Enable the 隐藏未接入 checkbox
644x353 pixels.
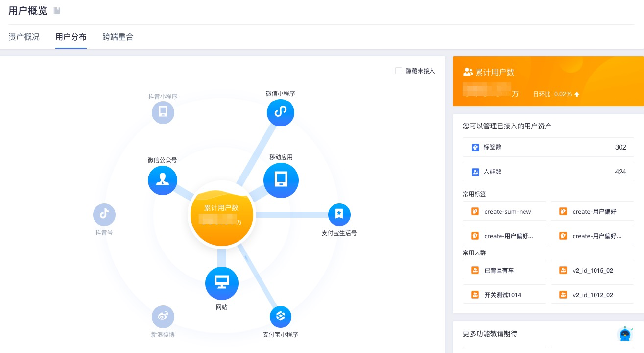pyautogui.click(x=399, y=71)
